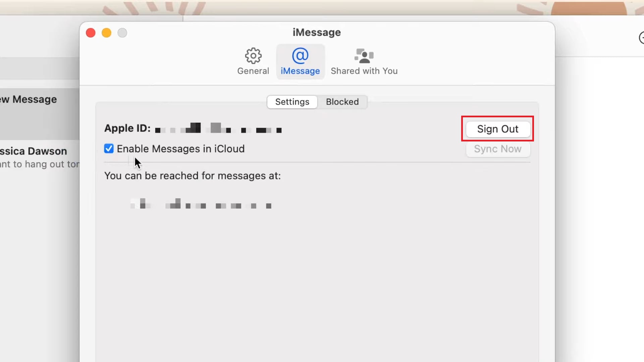Open the Shared with You tab

click(x=364, y=62)
